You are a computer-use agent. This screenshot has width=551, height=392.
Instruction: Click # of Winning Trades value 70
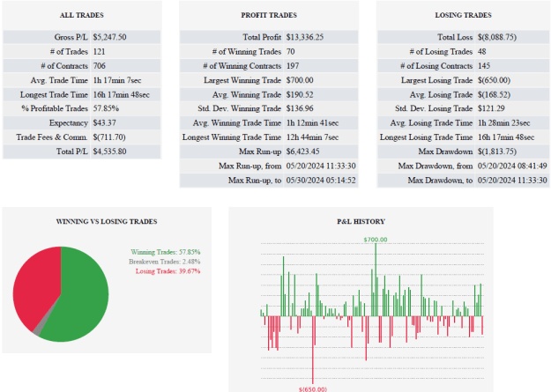290,52
